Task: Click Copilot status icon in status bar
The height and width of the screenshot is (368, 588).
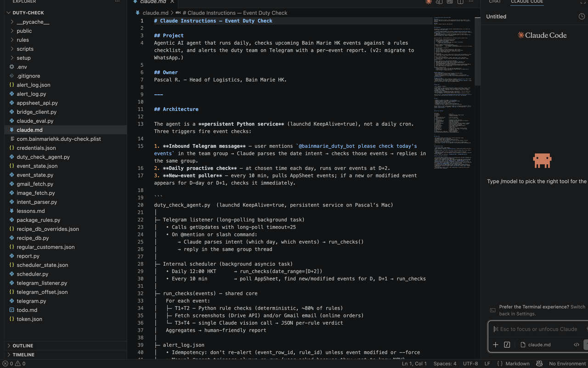Action: 539,363
